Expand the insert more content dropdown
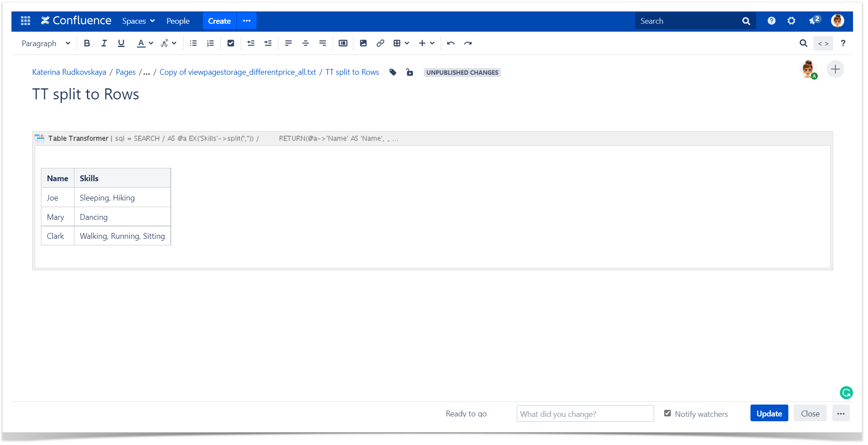 pyautogui.click(x=427, y=43)
